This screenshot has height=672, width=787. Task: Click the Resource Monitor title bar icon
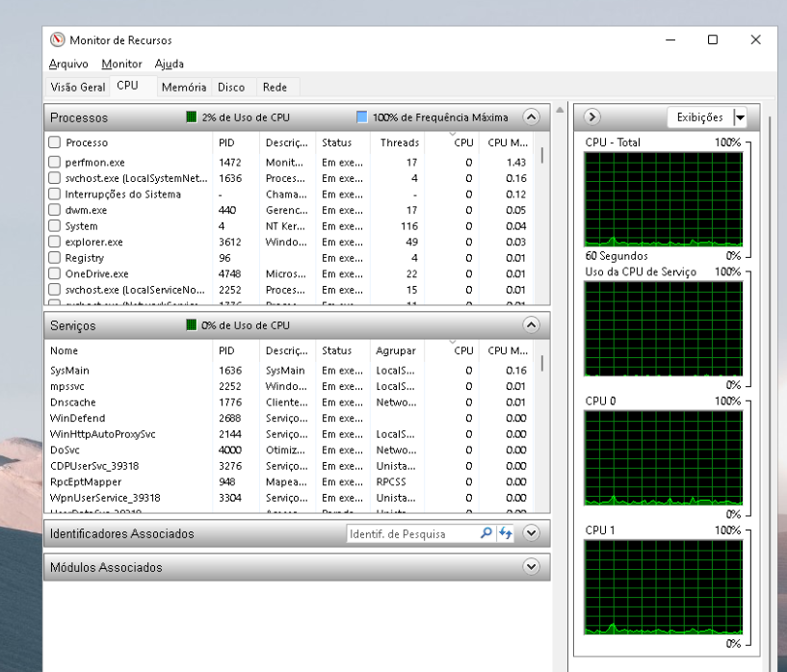coord(59,40)
